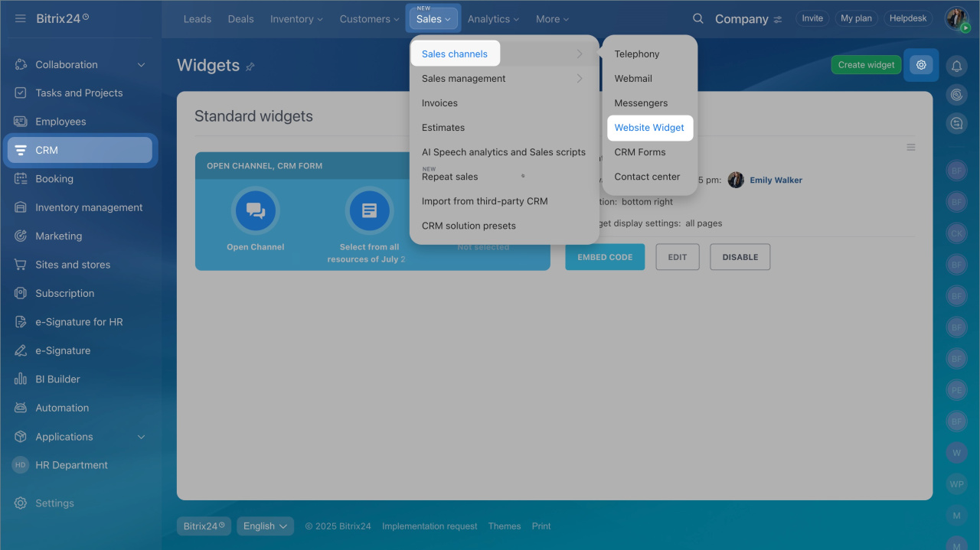Click the hamburger menu icon beside Bitrix24
Image resolution: width=980 pixels, height=550 pixels.
click(x=21, y=18)
